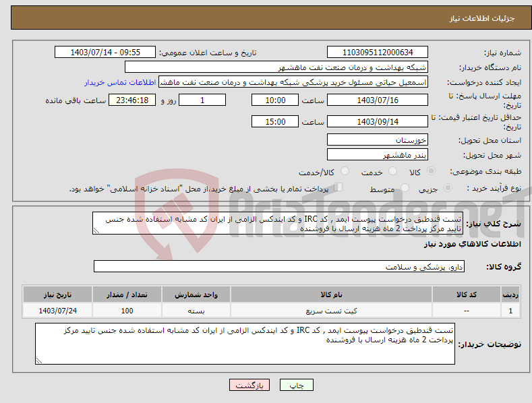Click the item code cell showing --
The height and width of the screenshot is (403, 532).
(467, 311)
